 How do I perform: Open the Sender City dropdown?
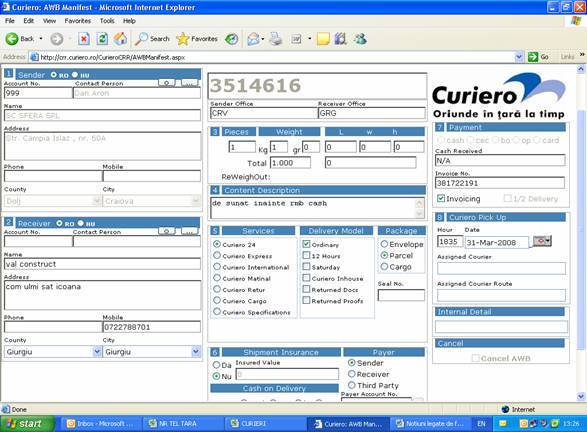pyautogui.click(x=195, y=201)
